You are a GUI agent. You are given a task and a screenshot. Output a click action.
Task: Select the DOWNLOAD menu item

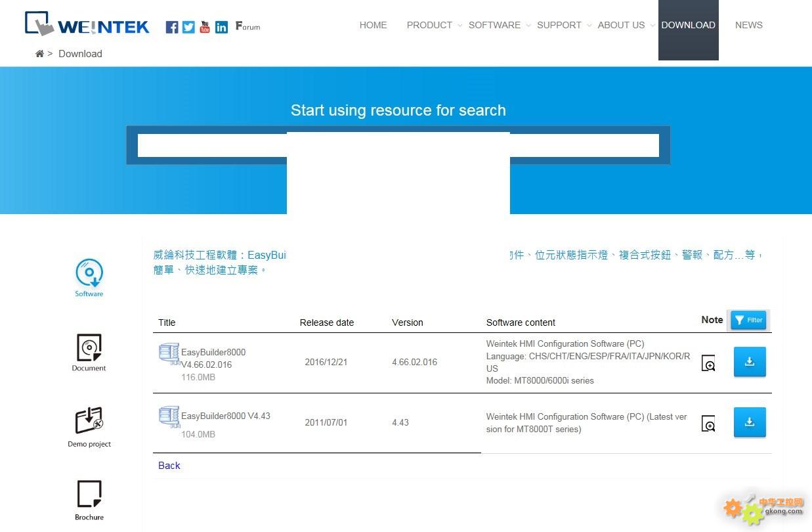coord(688,30)
